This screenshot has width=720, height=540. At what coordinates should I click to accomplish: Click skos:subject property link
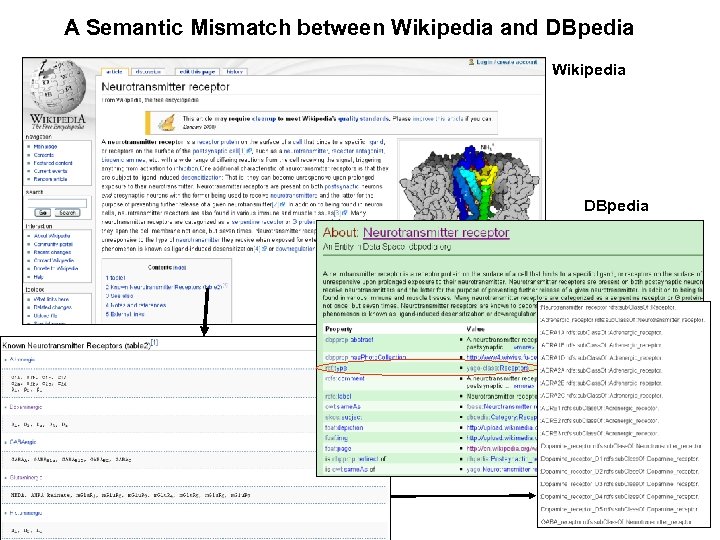pos(343,417)
